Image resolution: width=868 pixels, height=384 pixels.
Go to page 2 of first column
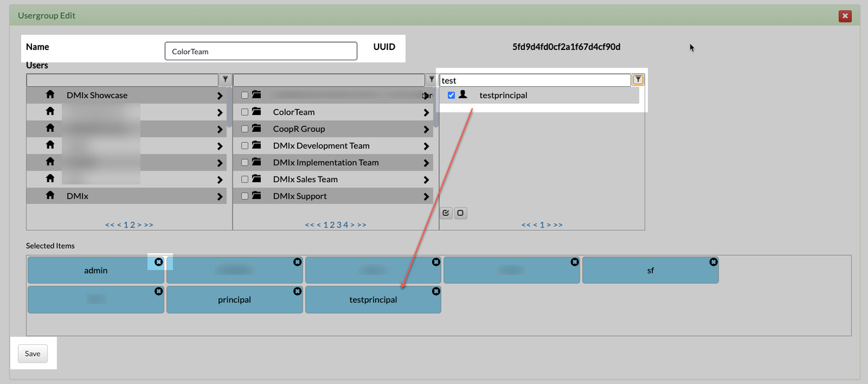(133, 225)
